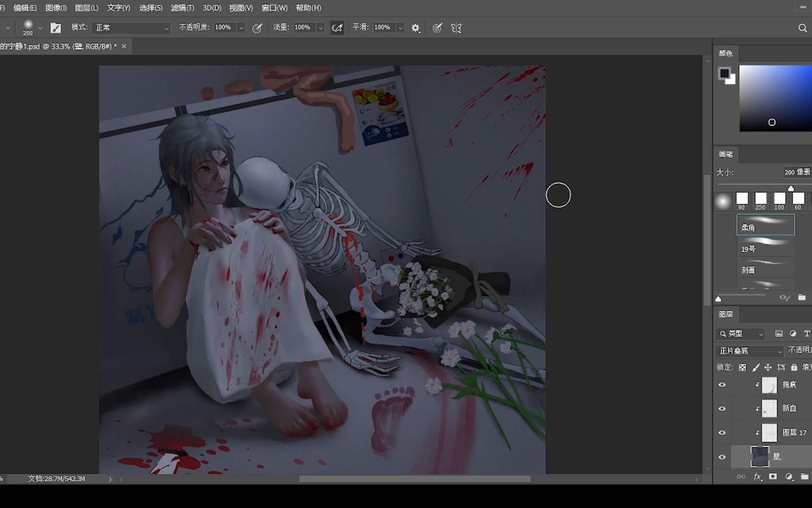Hide the 新血 layer
812x508 pixels.
722,409
